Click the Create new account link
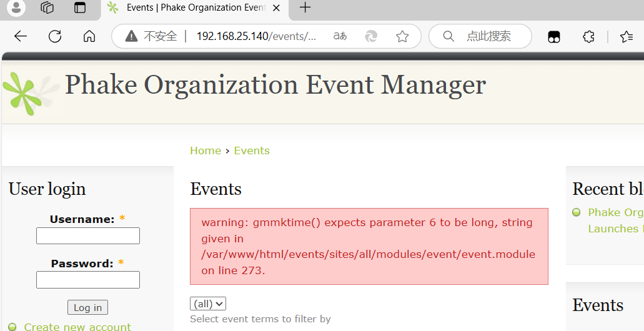Viewport: 644px width, 331px height. click(x=77, y=327)
